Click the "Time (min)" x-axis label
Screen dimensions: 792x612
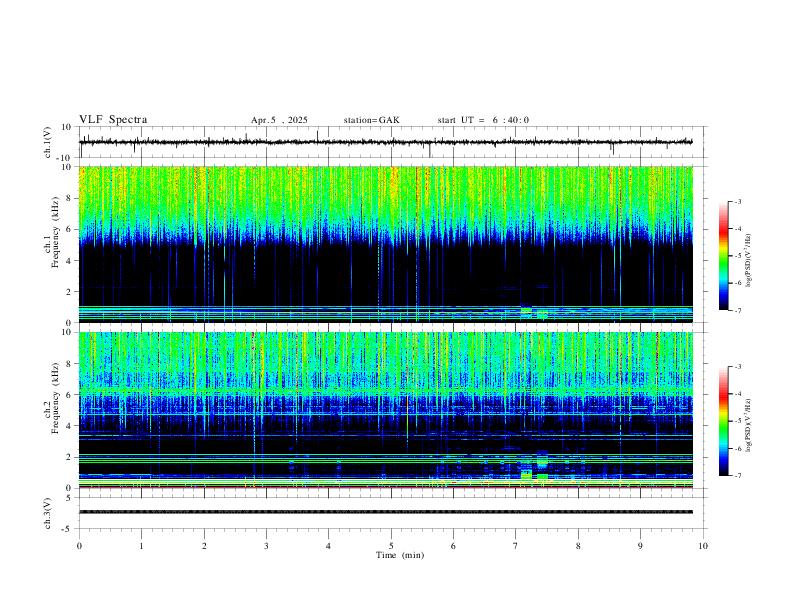[400, 555]
